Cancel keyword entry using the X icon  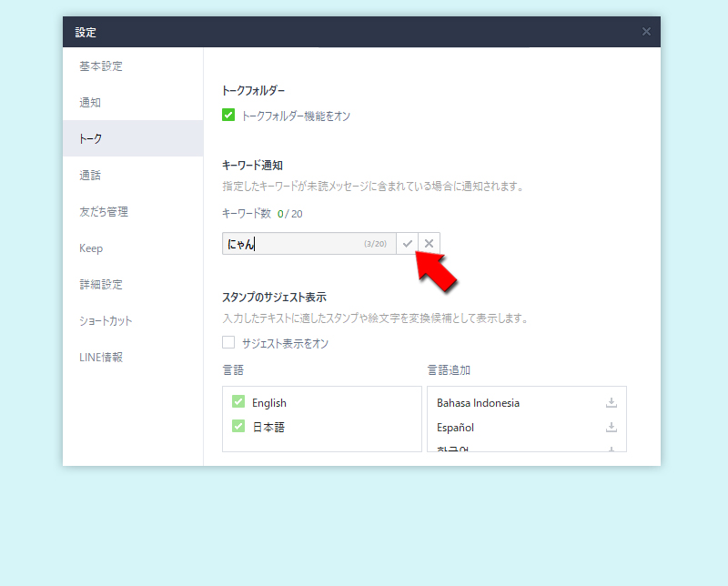429,243
